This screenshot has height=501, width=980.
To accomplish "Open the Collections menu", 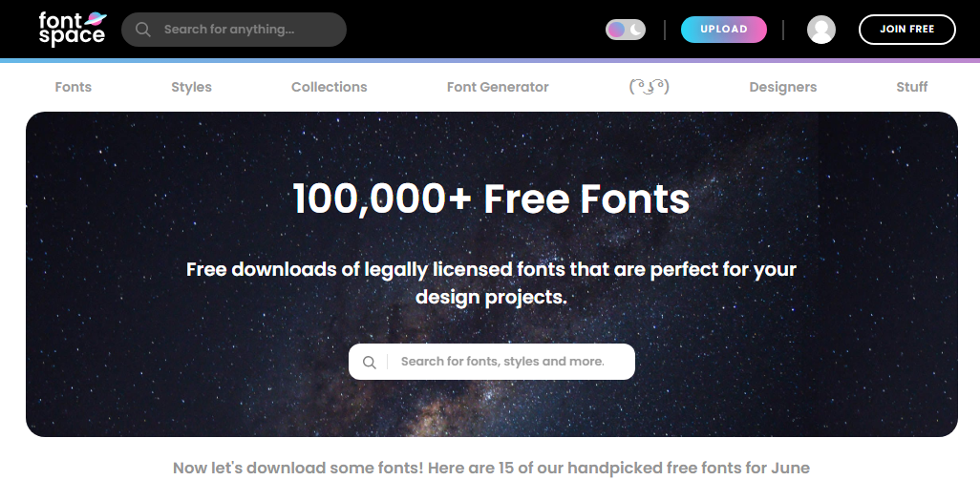I will tap(329, 87).
